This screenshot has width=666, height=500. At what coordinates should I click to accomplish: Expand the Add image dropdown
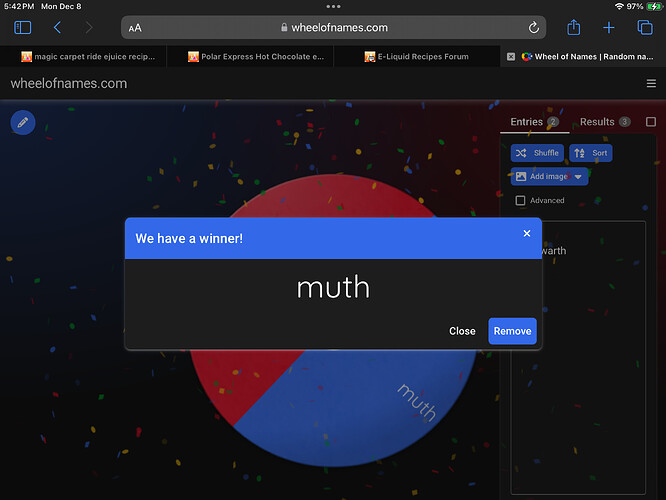(x=577, y=176)
